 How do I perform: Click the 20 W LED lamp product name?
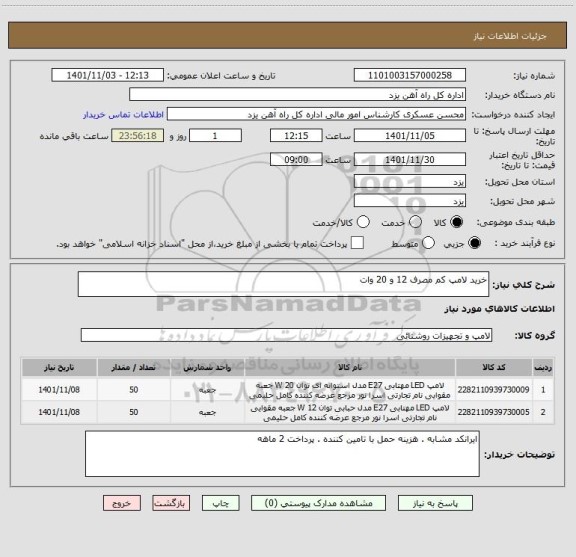pos(350,390)
